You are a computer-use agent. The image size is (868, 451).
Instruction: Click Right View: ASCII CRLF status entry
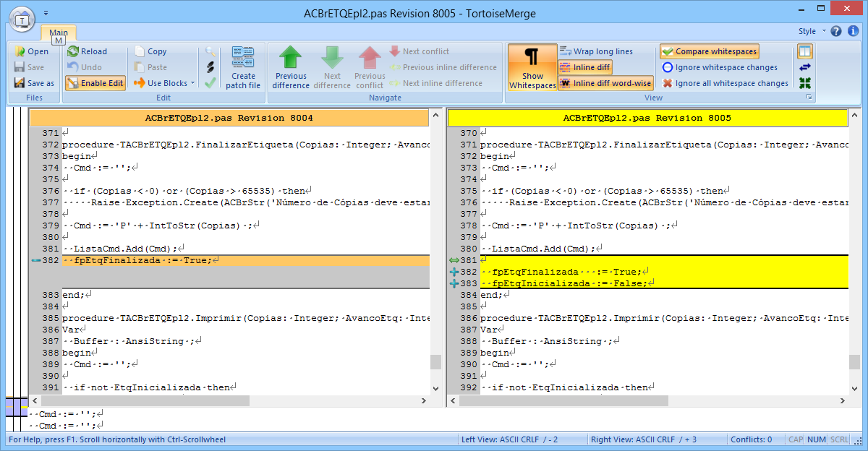tap(644, 439)
